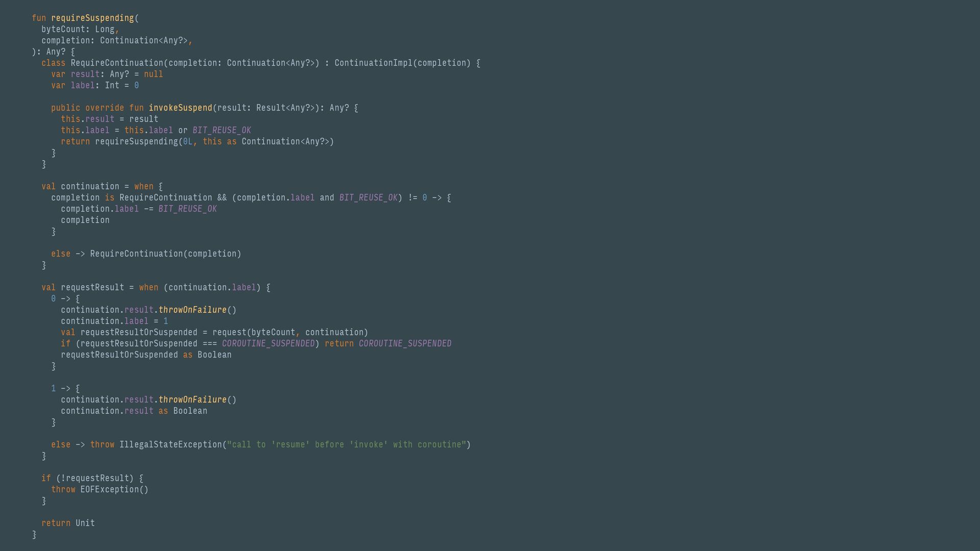Click the class name RequireContinuation in the class declaration
Image resolution: width=980 pixels, height=551 pixels.
[117, 63]
